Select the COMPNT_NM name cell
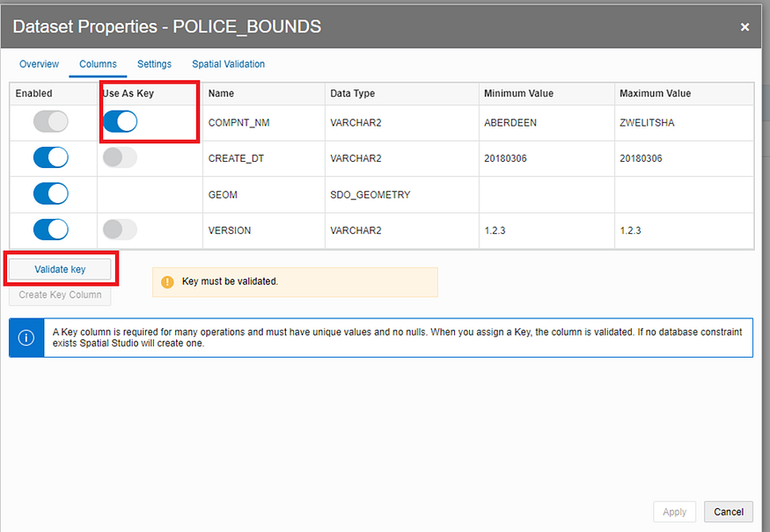Screen dimensions: 770x532 point(264,123)
